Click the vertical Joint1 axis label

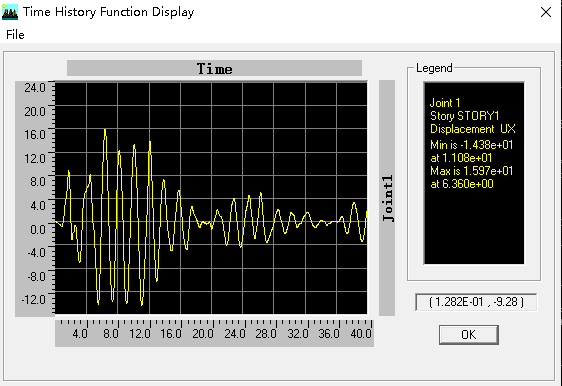(387, 198)
